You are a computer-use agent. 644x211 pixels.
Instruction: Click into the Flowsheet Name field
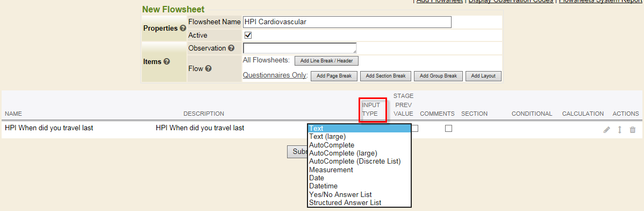pyautogui.click(x=347, y=22)
